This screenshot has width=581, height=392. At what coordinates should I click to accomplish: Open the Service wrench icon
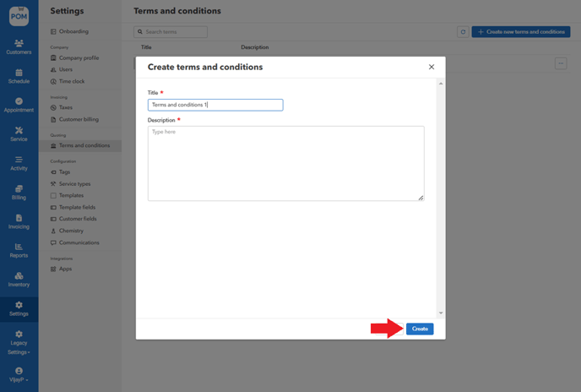coord(19,133)
